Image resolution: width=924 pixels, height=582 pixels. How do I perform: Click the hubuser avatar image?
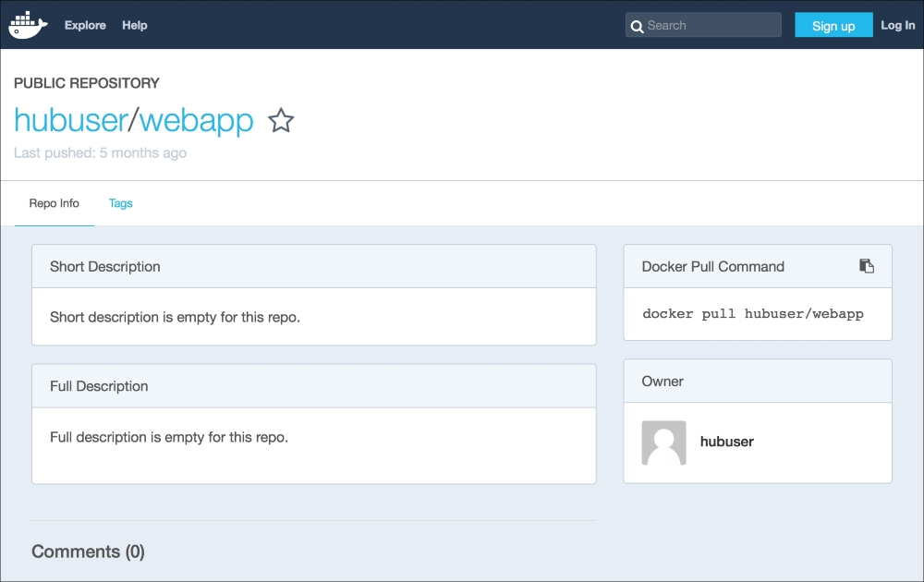[663, 443]
